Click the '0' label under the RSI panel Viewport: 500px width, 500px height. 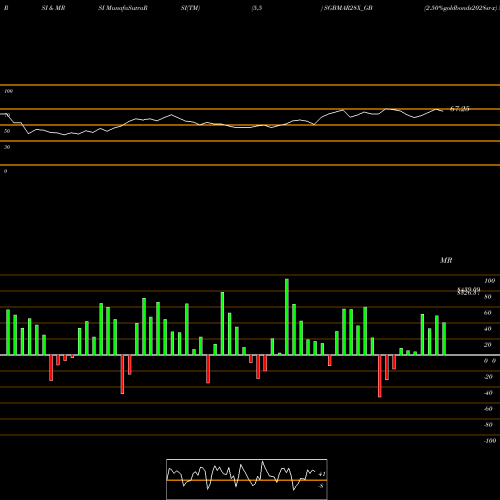click(x=5, y=171)
